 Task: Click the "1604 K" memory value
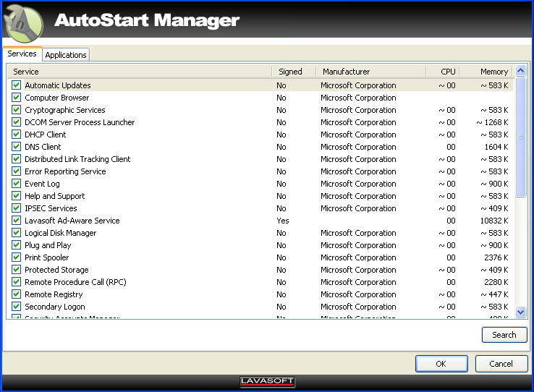[x=496, y=147]
